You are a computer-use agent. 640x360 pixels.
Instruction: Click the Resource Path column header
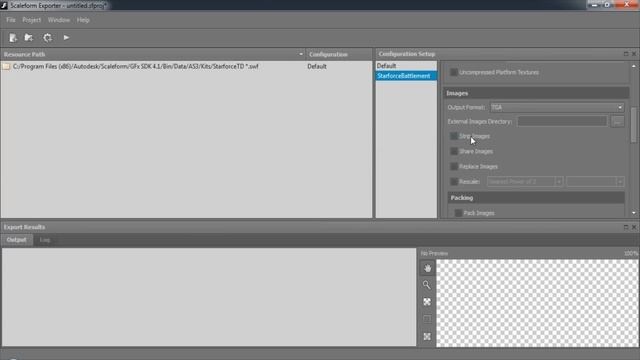pos(153,54)
